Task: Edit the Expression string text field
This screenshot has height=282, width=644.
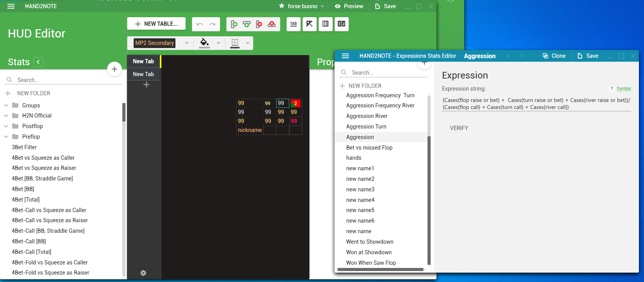Action: point(537,104)
